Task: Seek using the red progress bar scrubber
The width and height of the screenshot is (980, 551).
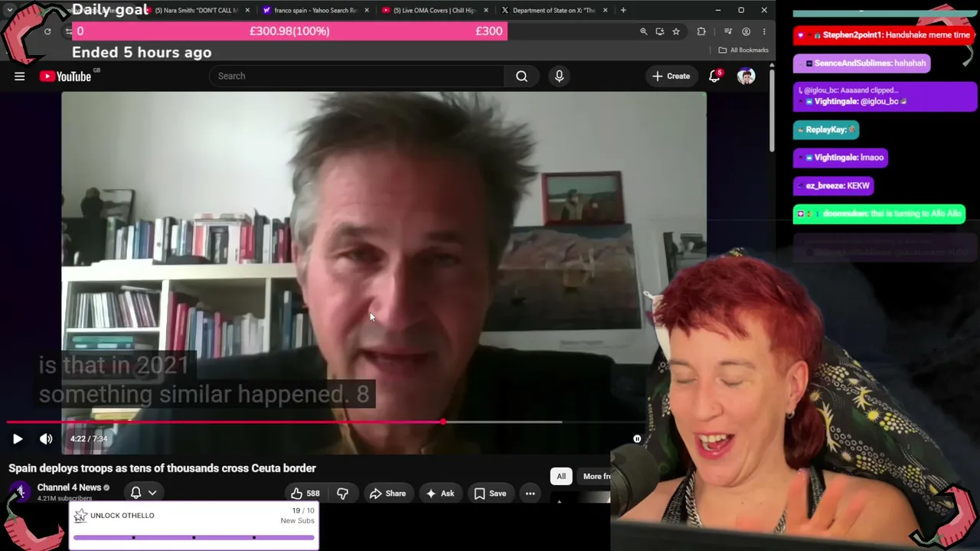Action: 443,422
